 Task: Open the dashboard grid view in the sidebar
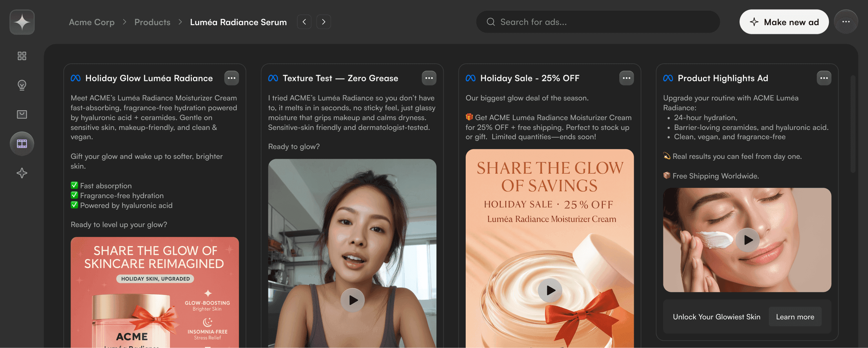click(22, 56)
